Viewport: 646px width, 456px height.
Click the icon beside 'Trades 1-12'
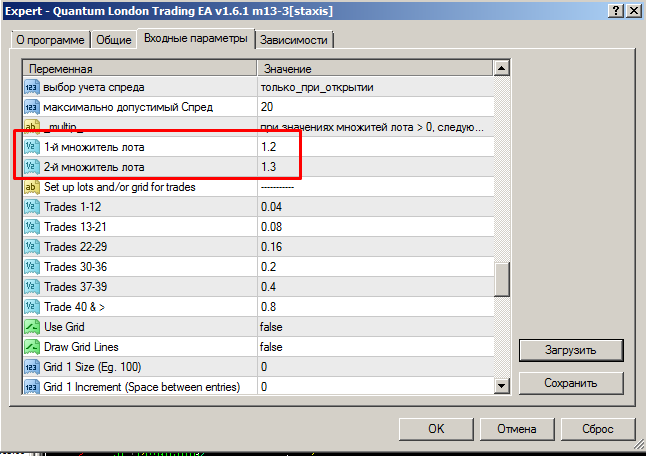(x=32, y=207)
